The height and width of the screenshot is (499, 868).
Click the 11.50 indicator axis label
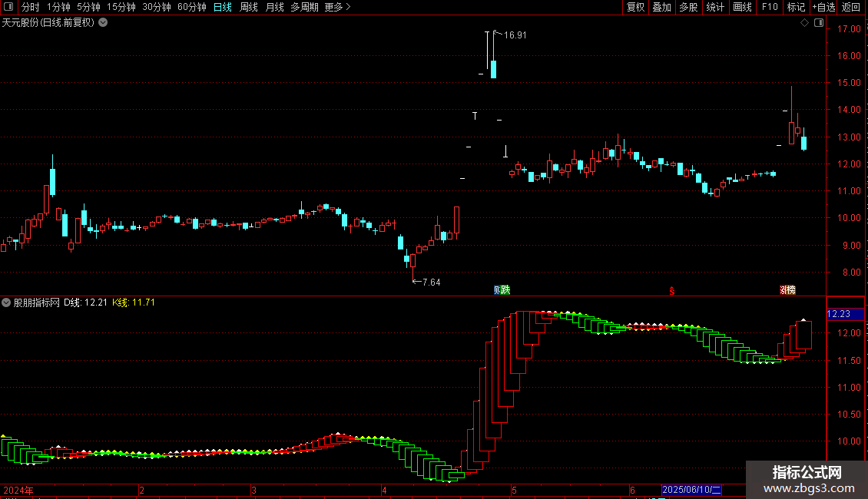849,360
